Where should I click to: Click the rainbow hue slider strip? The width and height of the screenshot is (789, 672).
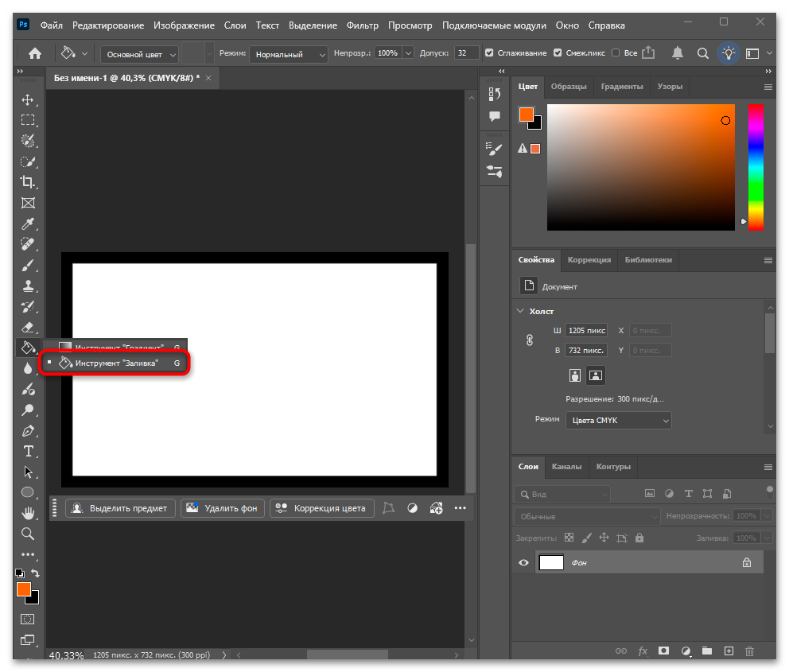point(756,168)
